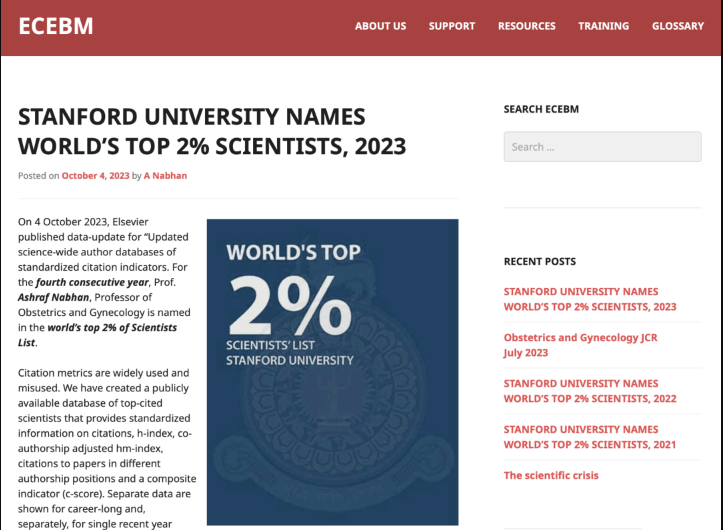This screenshot has width=723, height=530.
Task: Open the Support menu item
Action: pyautogui.click(x=452, y=26)
